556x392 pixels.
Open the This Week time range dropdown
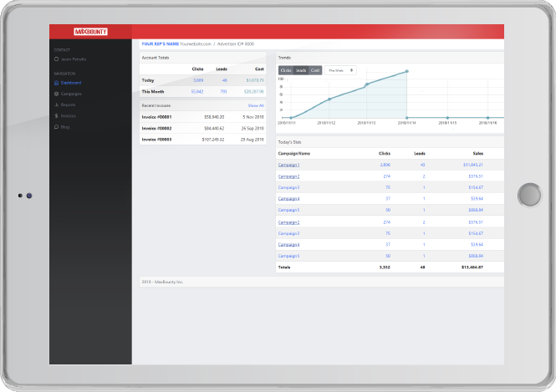(x=341, y=70)
